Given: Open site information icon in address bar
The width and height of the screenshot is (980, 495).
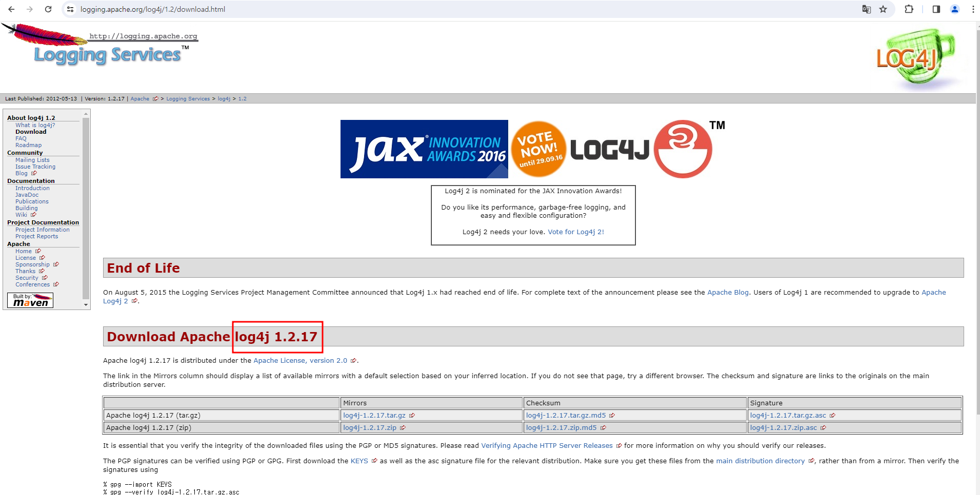Looking at the screenshot, I should pyautogui.click(x=70, y=9).
